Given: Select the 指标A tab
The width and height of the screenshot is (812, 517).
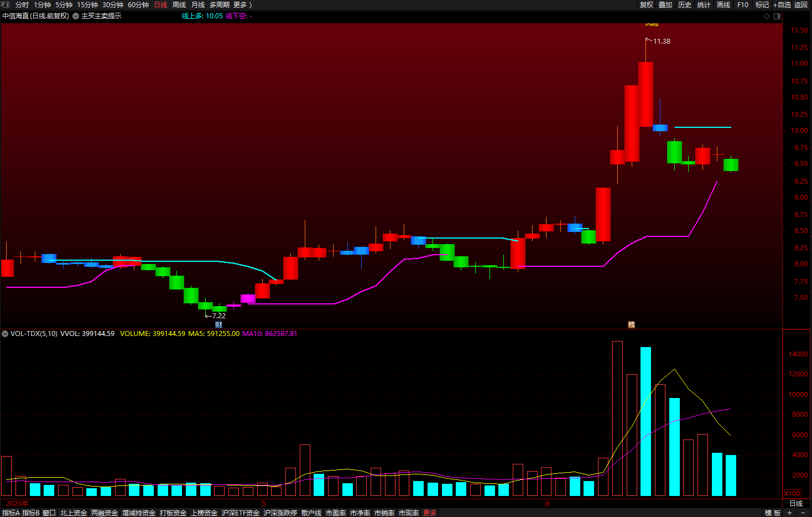Looking at the screenshot, I should 11,513.
